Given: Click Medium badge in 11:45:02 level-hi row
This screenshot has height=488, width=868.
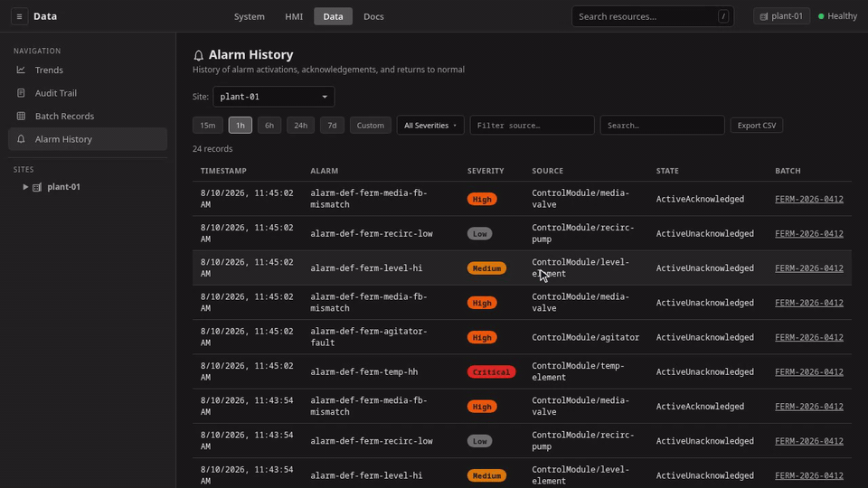Looking at the screenshot, I should click(x=486, y=268).
